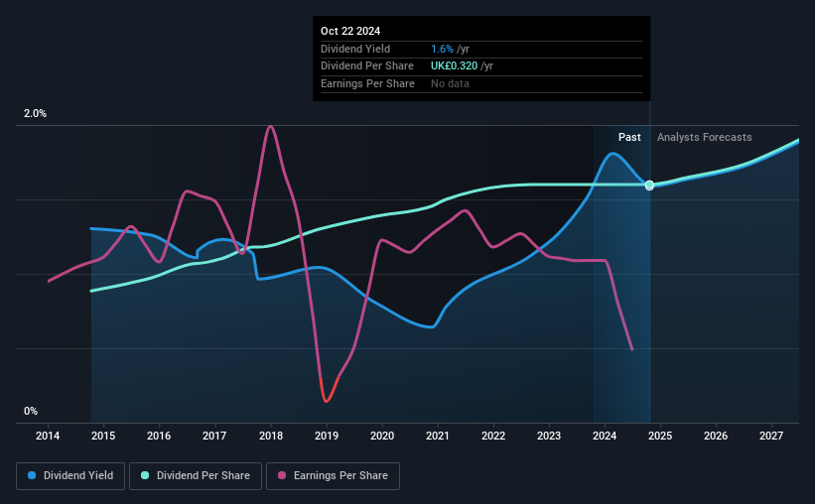Select the 2019 x-axis label
The width and height of the screenshot is (815, 504).
pos(327,436)
